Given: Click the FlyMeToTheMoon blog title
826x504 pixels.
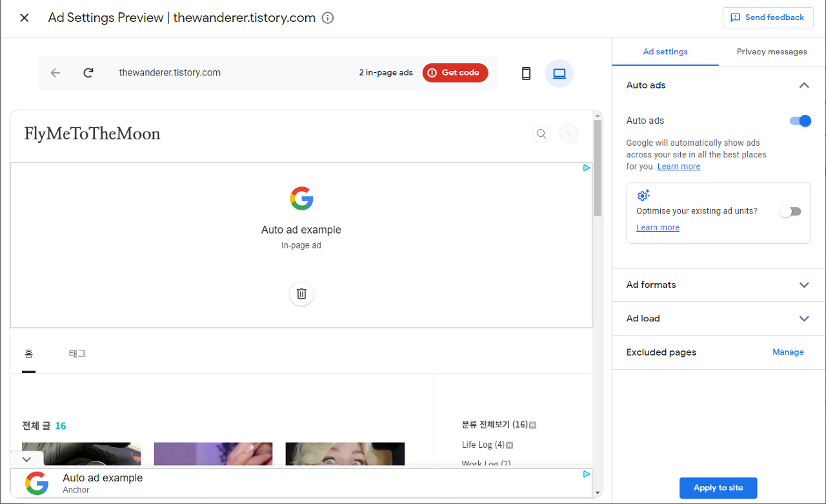Looking at the screenshot, I should pos(92,134).
